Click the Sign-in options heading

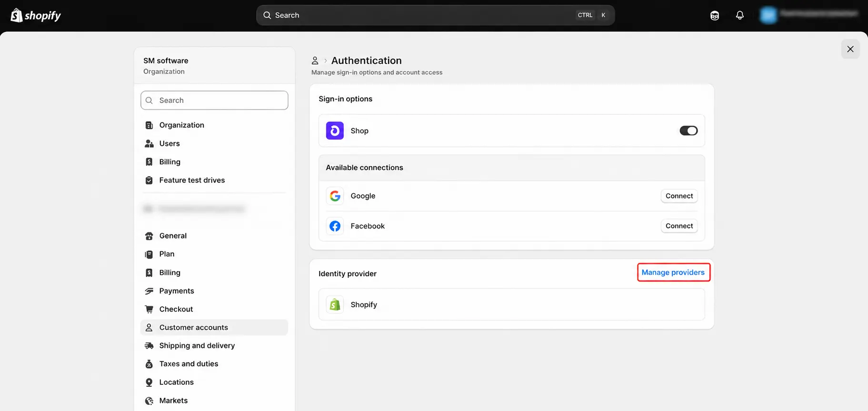(x=345, y=99)
